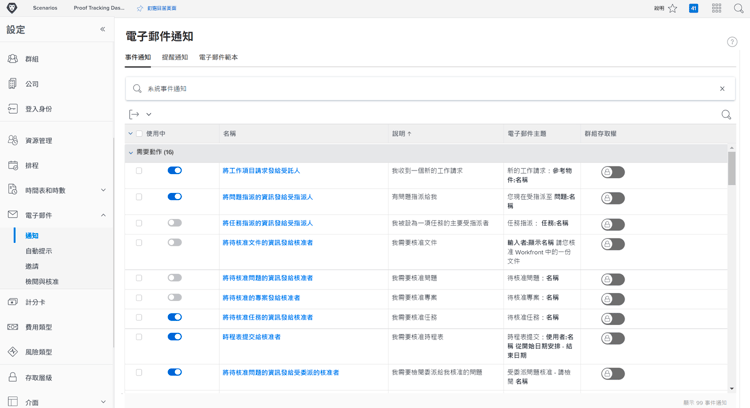Open the 存取層級 lock icon
This screenshot has height=408, width=750.
click(x=13, y=377)
